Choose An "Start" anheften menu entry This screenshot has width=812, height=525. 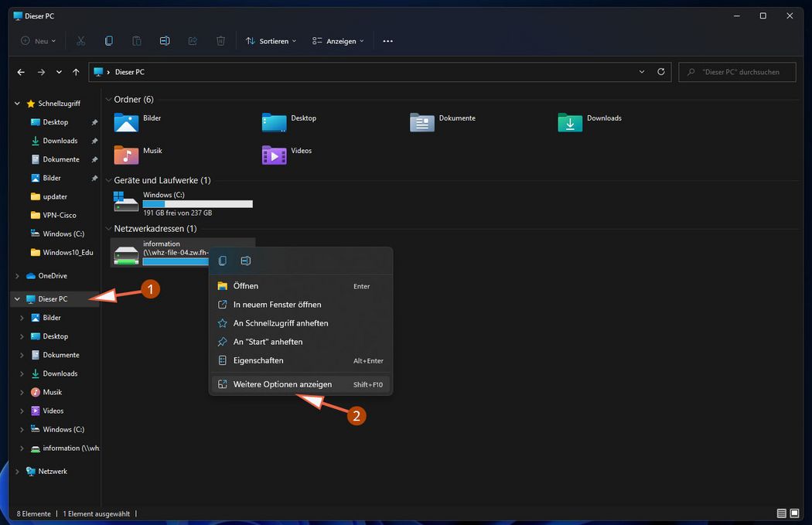(301, 343)
